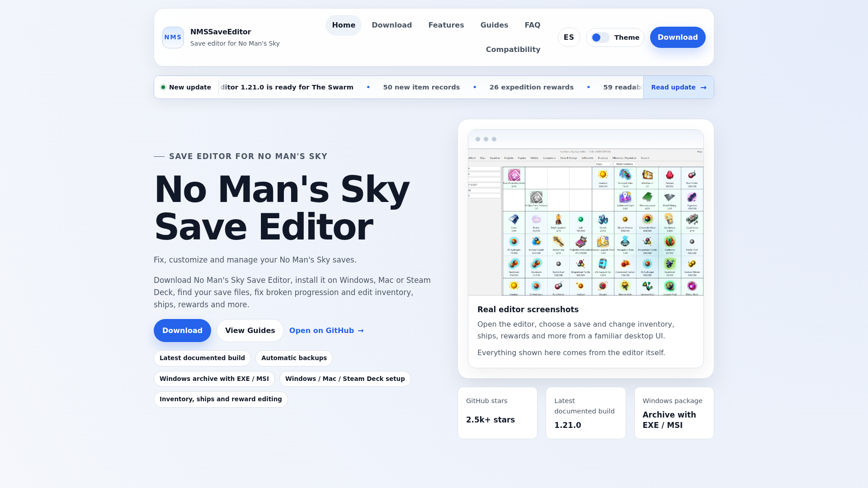Click the No Man's Sky Save Editor headline

(x=282, y=208)
